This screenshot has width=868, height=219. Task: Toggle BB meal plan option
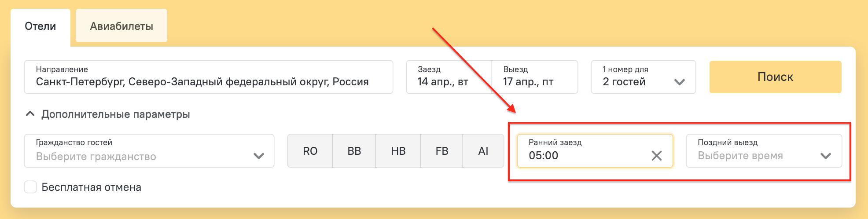point(354,151)
